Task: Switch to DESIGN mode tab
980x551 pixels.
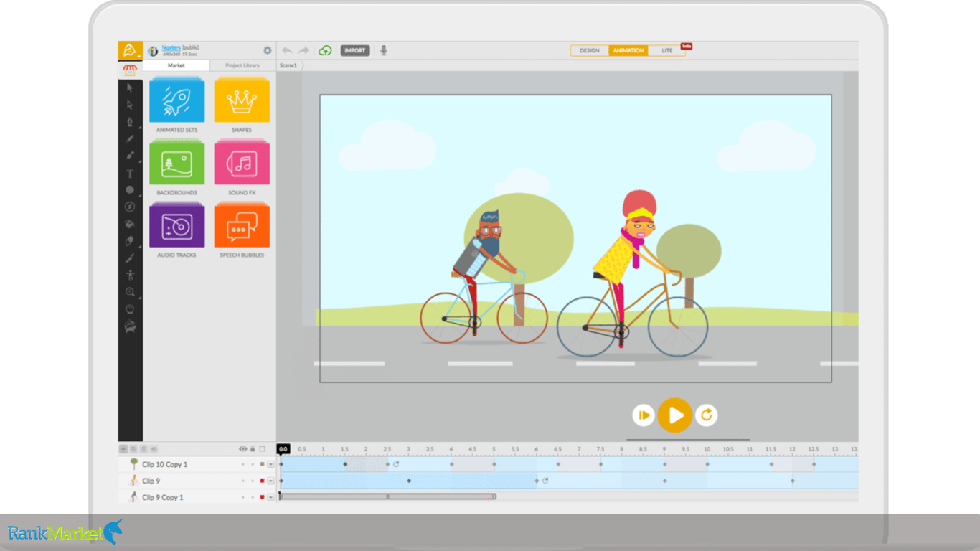Action: click(x=590, y=50)
